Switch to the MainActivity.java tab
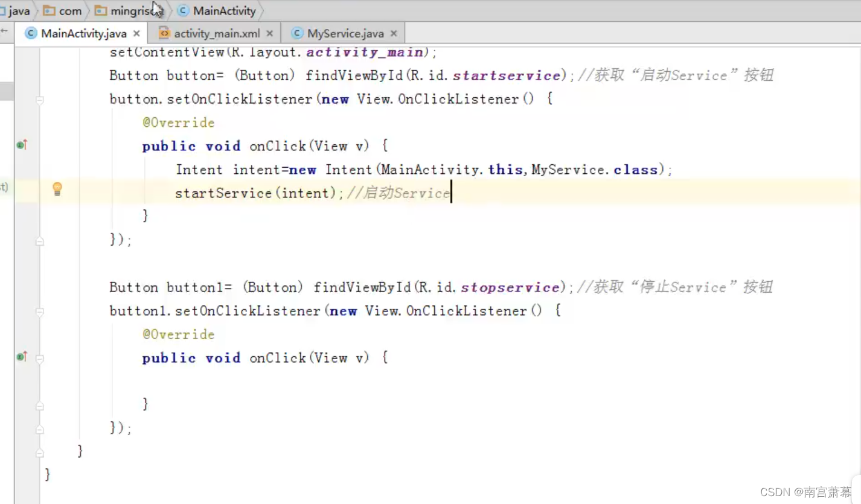The image size is (861, 504). [84, 33]
